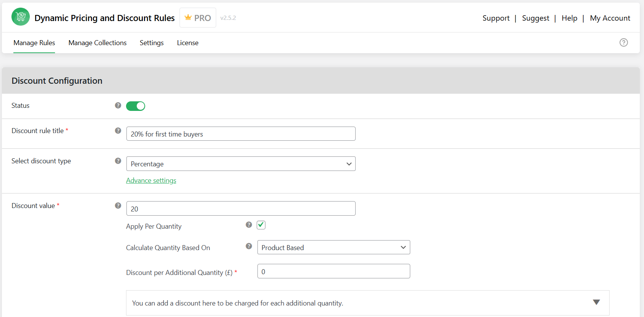Focus the Discount per Additional Quantity field

tap(333, 271)
